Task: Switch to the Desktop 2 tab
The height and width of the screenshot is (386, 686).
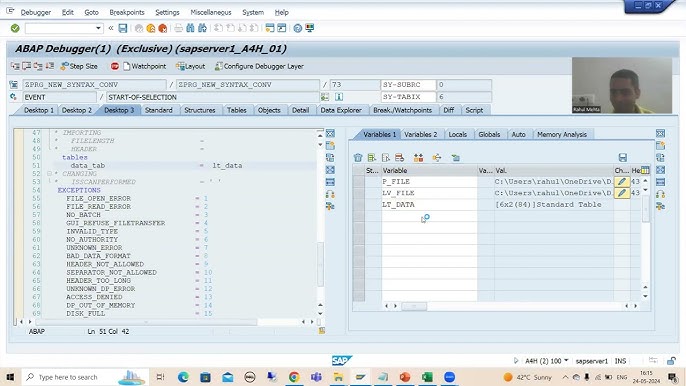Action: click(x=77, y=110)
